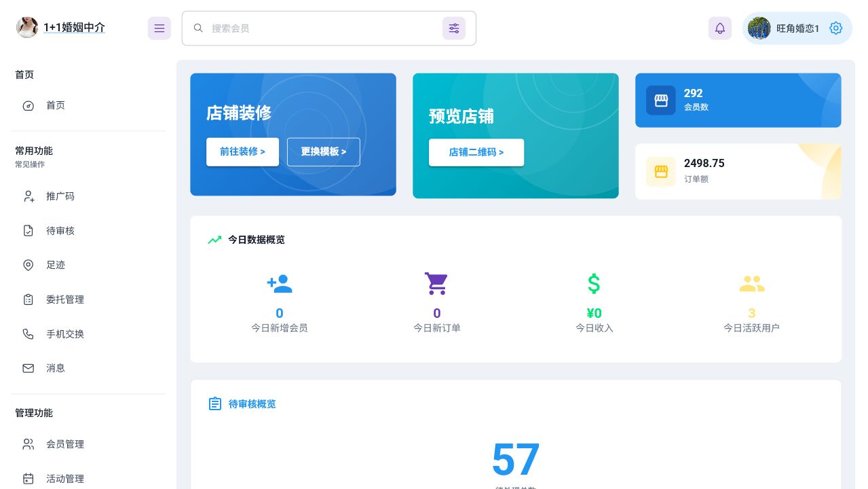The image size is (868, 489).
Task: Click the store icon on 会员数 card
Action: pos(661,101)
